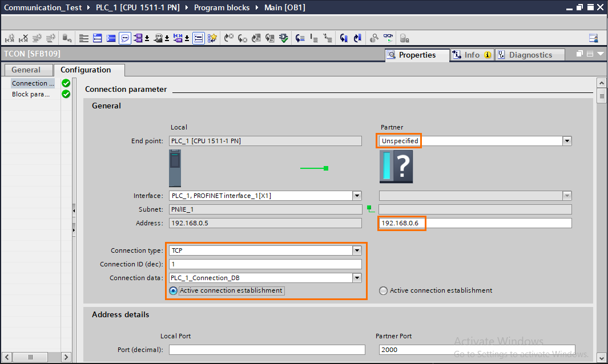Image resolution: width=608 pixels, height=364 pixels.
Task: Click the float inspector window icon
Action: pyautogui.click(x=579, y=54)
